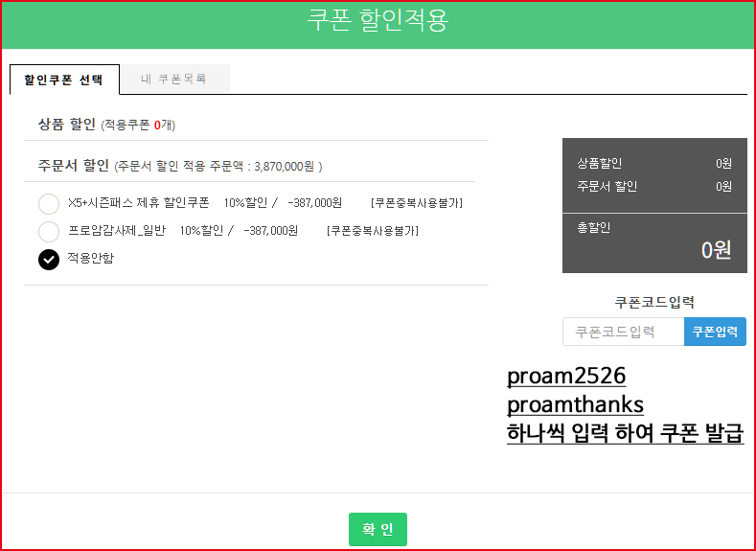
Task: Click the 주문서 할인 section heading
Action: [73, 165]
